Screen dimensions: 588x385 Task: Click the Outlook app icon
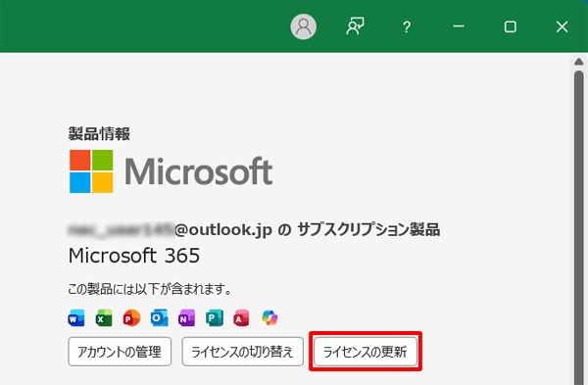click(160, 318)
